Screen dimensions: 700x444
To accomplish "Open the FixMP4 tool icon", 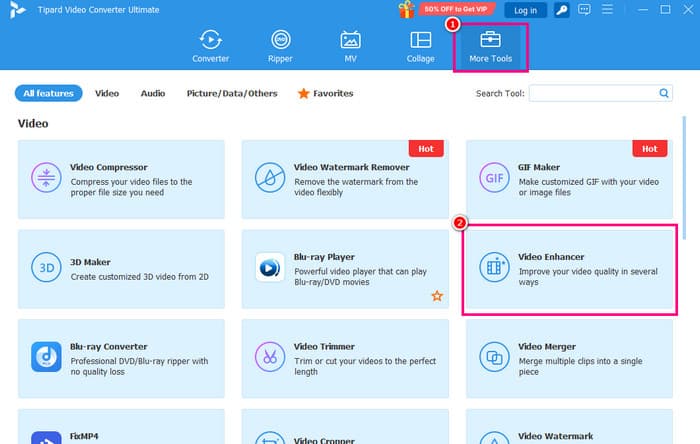I will [x=46, y=438].
